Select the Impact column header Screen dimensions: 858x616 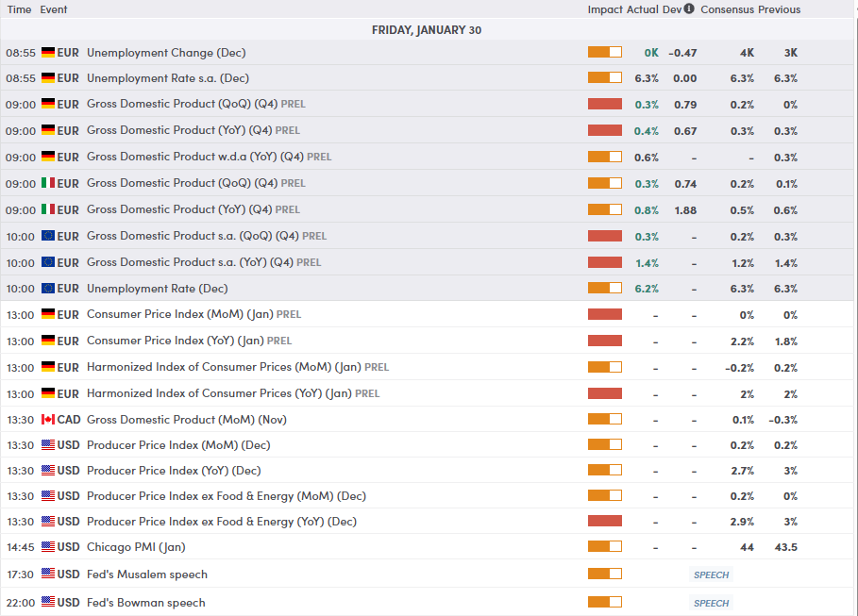click(x=605, y=9)
